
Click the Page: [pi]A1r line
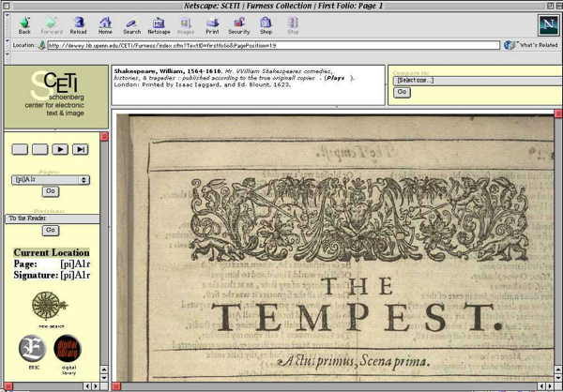[x=52, y=264]
